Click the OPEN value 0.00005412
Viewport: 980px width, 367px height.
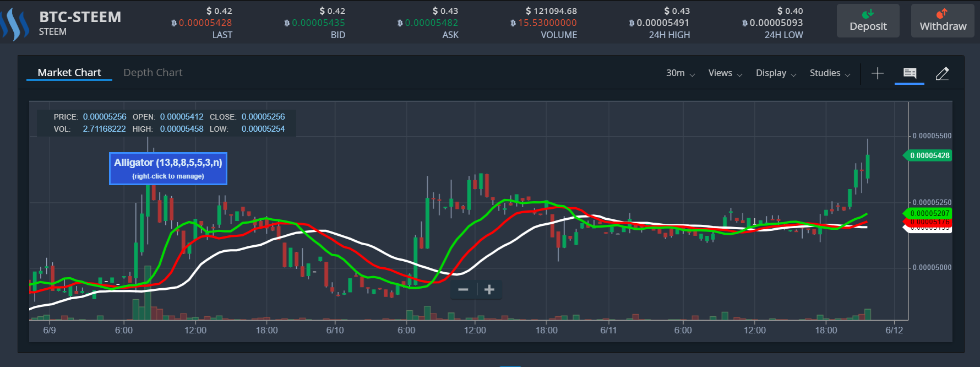[x=182, y=117]
